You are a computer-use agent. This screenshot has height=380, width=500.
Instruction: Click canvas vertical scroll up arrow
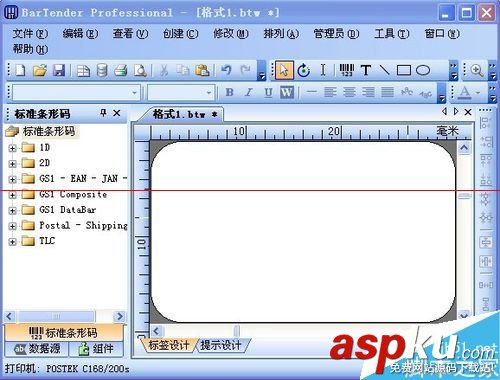tap(464, 147)
